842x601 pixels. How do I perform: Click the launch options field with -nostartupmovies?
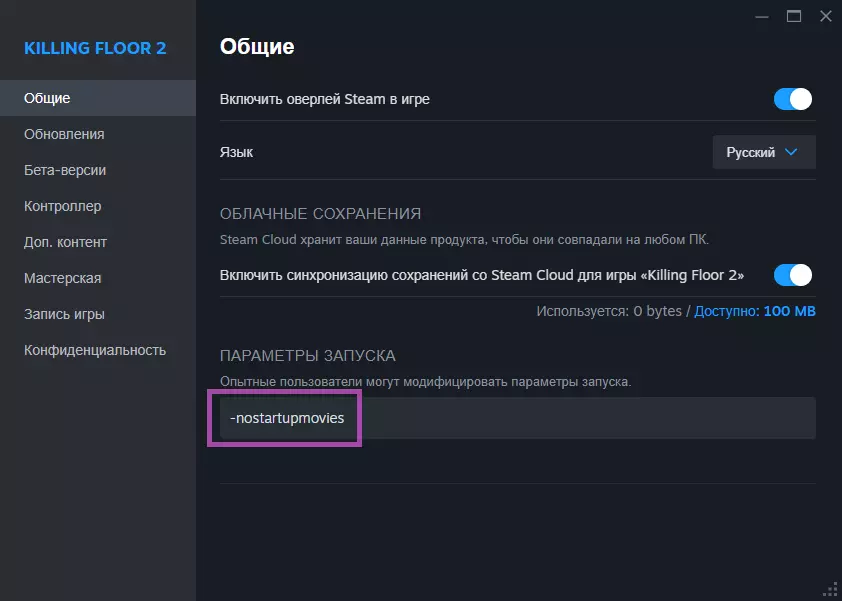click(517, 418)
